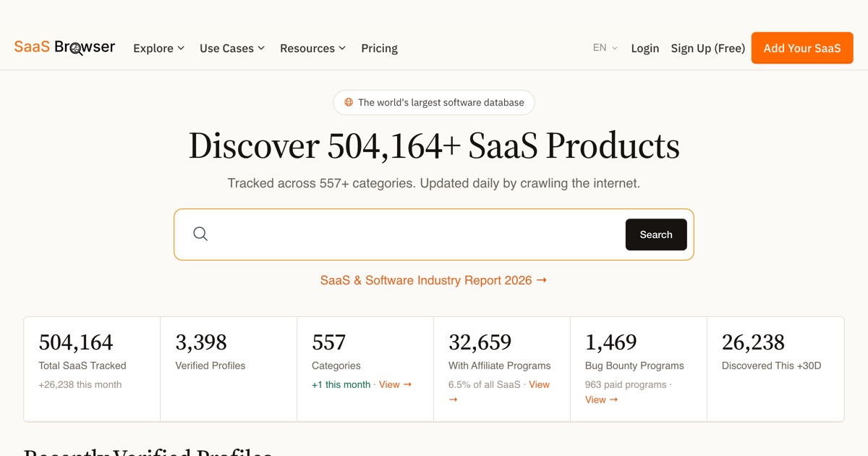The image size is (868, 456).
Task: Click the '+26,238 this month' text
Action: [x=80, y=384]
